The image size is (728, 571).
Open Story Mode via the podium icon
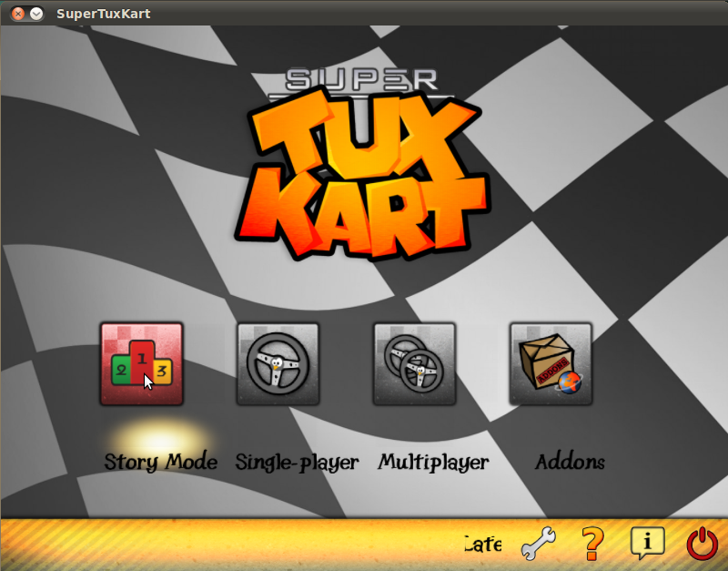141,363
